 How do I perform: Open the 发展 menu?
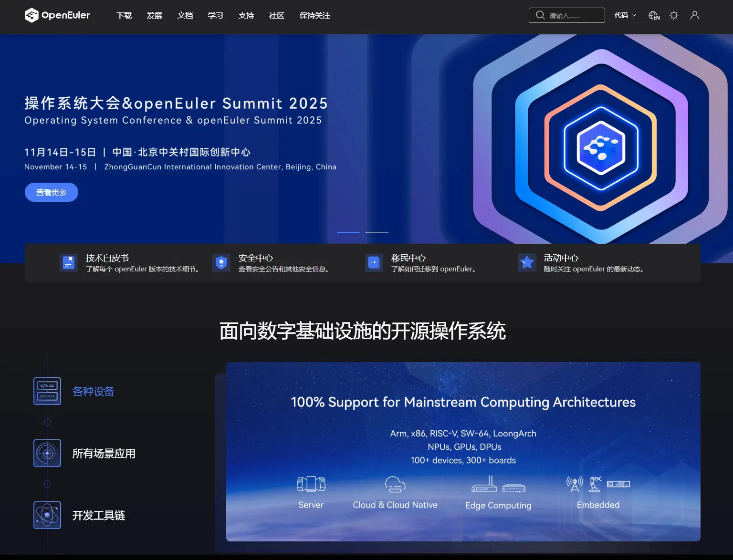(x=155, y=16)
